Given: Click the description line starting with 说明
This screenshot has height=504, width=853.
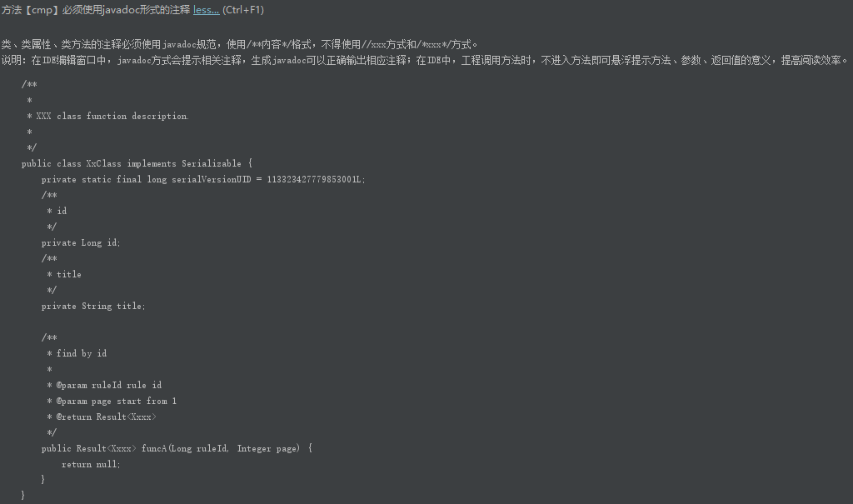Looking at the screenshot, I should tap(423, 60).
